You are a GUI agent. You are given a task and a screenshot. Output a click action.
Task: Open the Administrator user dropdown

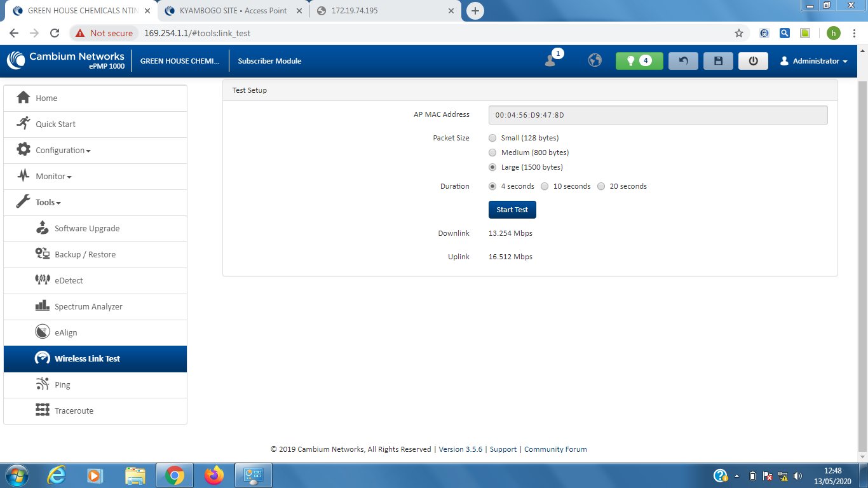(x=815, y=61)
